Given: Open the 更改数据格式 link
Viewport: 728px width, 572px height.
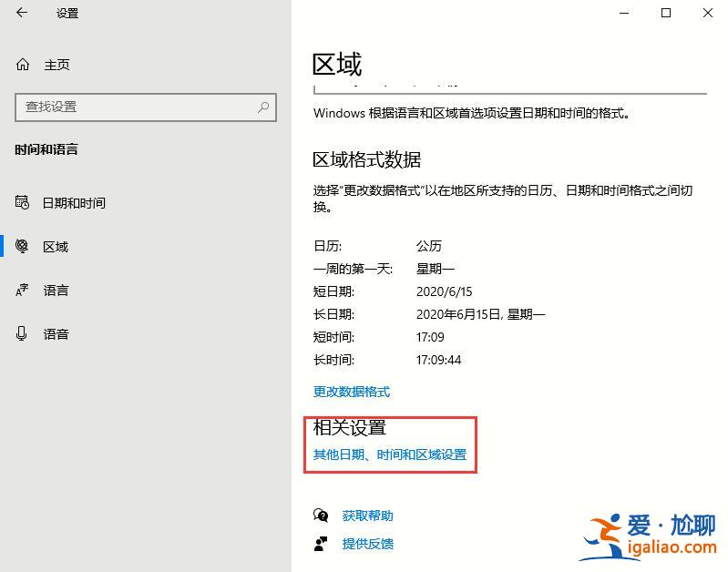Looking at the screenshot, I should 352,392.
